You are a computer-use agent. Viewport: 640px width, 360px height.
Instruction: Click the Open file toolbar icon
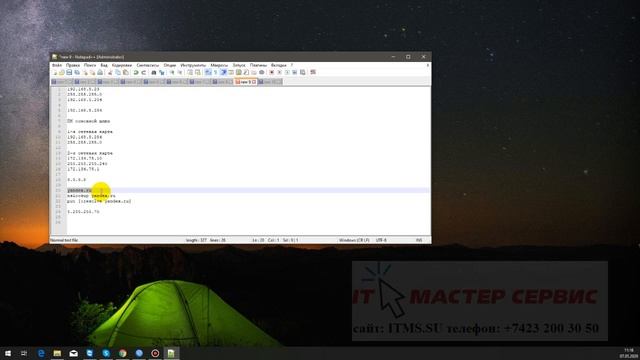tap(62, 72)
